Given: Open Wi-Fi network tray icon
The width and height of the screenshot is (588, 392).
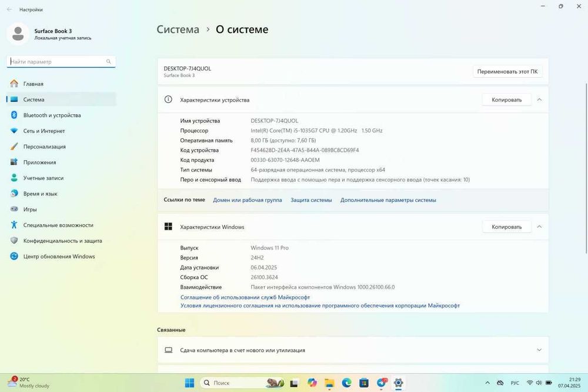Looking at the screenshot, I should tap(530, 383).
